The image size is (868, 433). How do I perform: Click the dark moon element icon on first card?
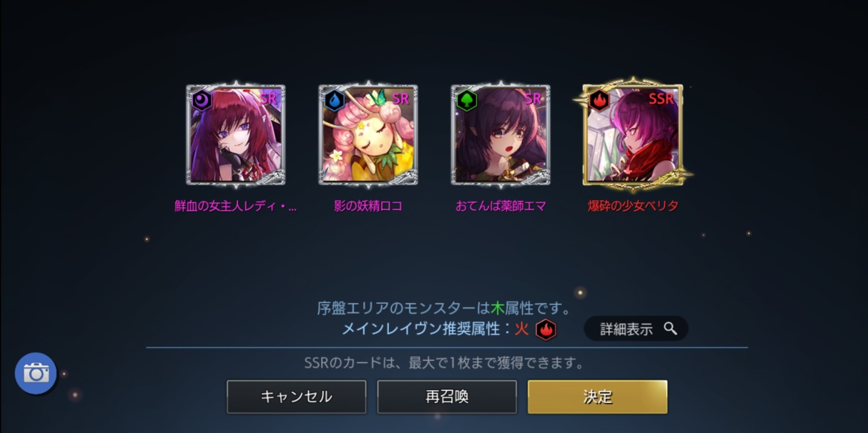(x=202, y=100)
